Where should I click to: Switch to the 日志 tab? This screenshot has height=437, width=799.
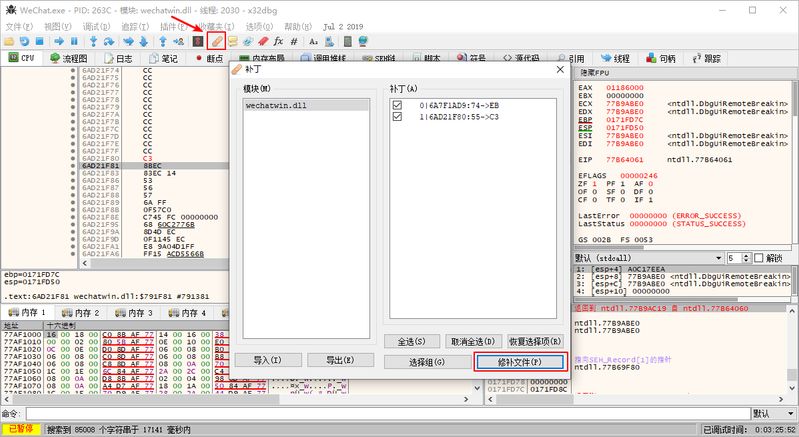click(118, 59)
